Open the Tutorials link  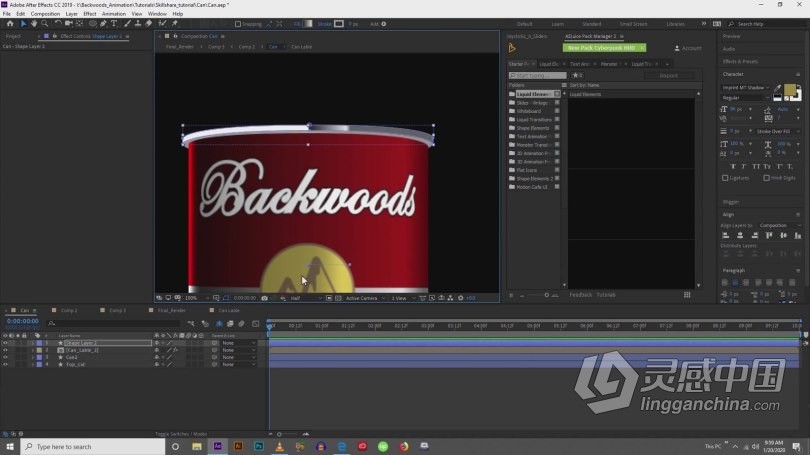click(606, 295)
